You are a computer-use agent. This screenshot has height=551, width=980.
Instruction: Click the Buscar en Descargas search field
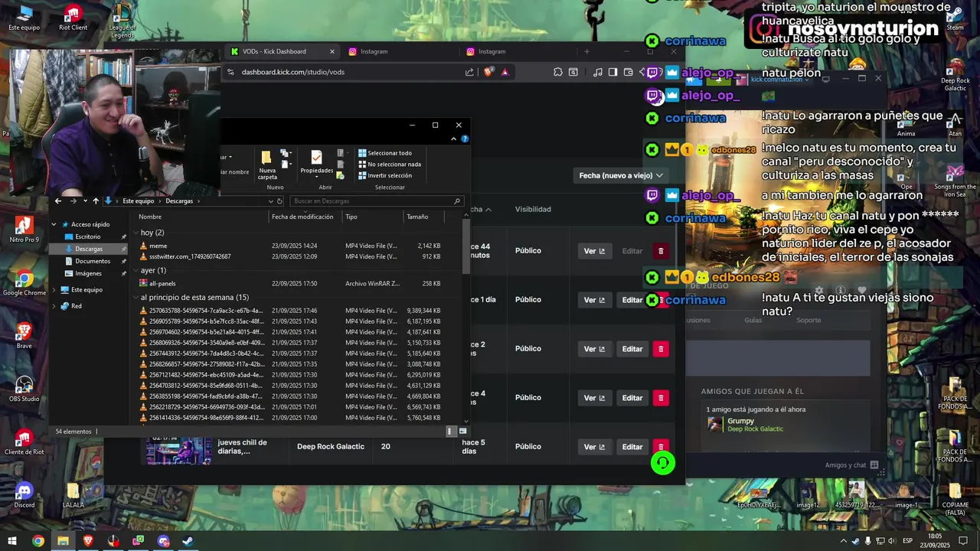coord(377,201)
